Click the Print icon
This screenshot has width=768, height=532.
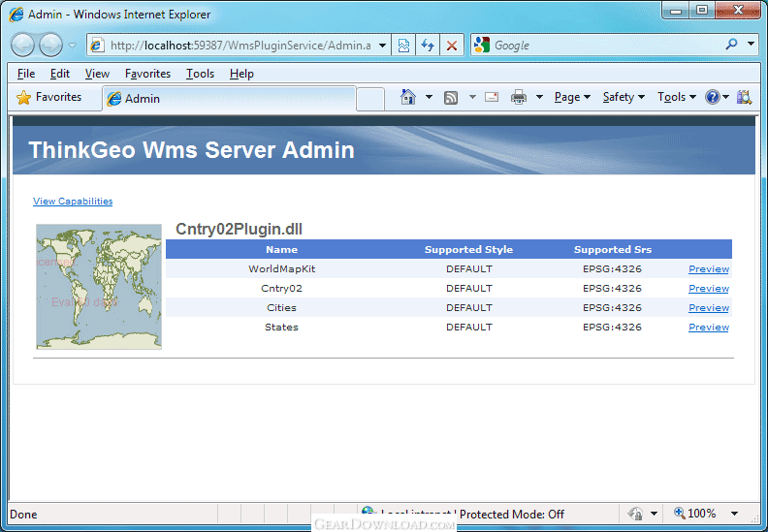pyautogui.click(x=518, y=97)
